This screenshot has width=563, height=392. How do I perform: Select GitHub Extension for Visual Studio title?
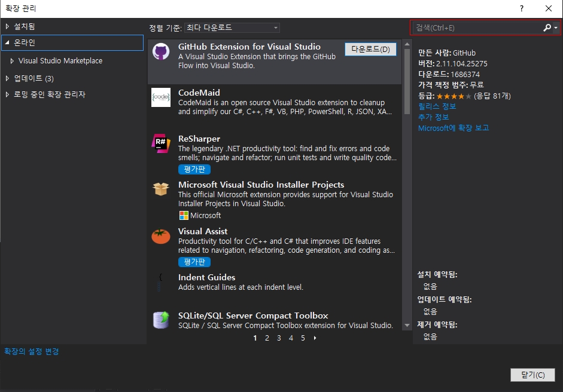click(249, 47)
